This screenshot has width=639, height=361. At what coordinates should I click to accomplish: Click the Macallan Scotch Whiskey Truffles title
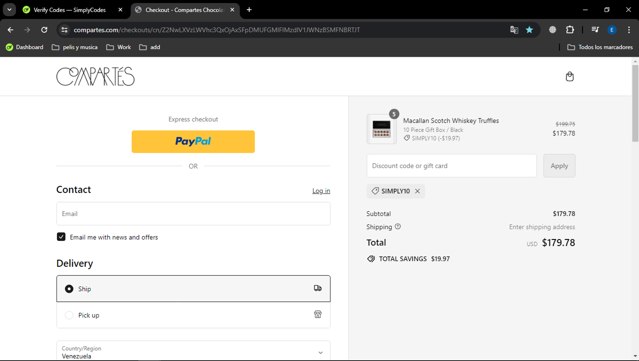tap(451, 121)
